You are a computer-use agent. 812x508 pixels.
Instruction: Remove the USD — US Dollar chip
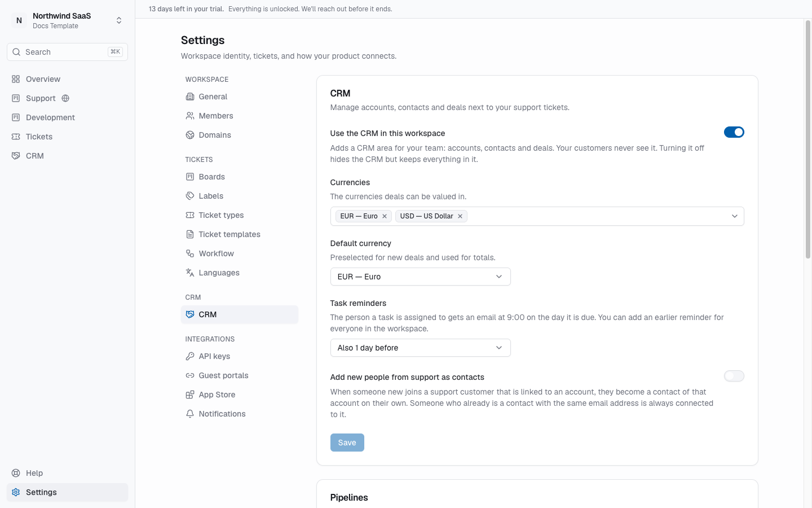[x=460, y=216]
